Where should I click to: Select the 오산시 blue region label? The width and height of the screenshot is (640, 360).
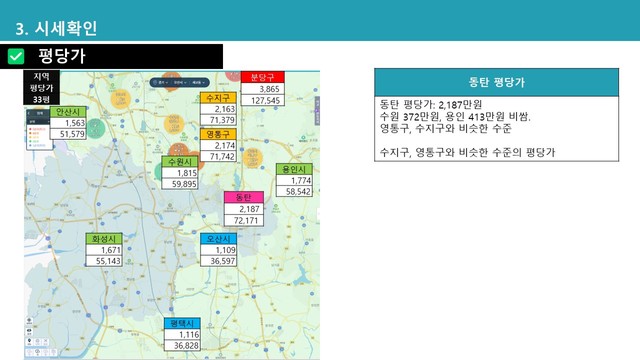click(218, 239)
